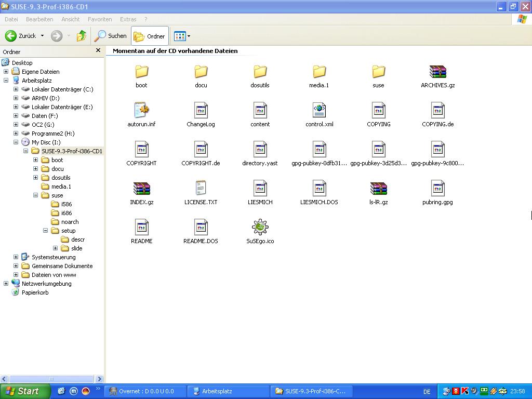Expand the quick launch chevron
Screen dimensions: 532x399
tap(98, 389)
